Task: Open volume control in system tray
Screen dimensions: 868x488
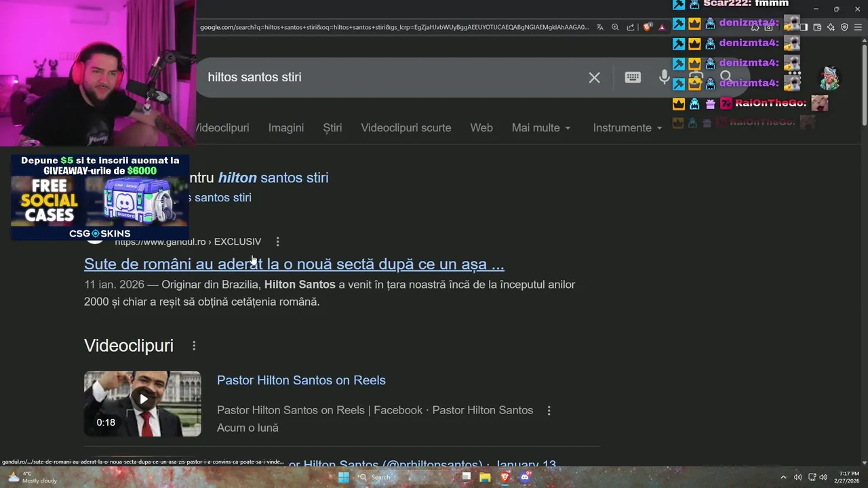Action: click(823, 477)
